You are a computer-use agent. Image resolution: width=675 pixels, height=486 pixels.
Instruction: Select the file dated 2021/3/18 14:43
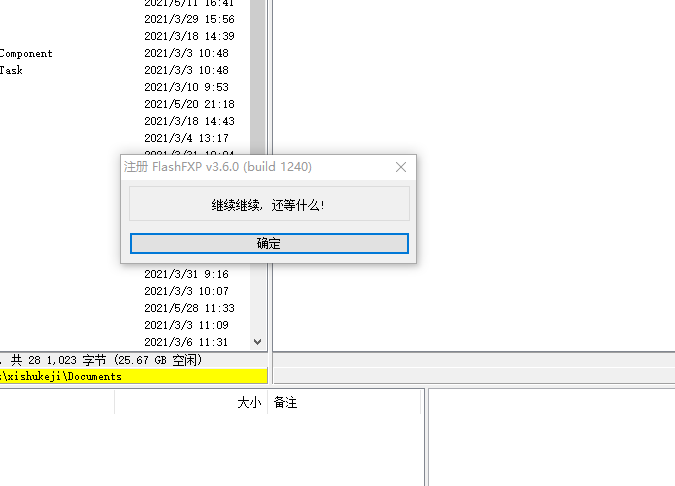(189, 121)
